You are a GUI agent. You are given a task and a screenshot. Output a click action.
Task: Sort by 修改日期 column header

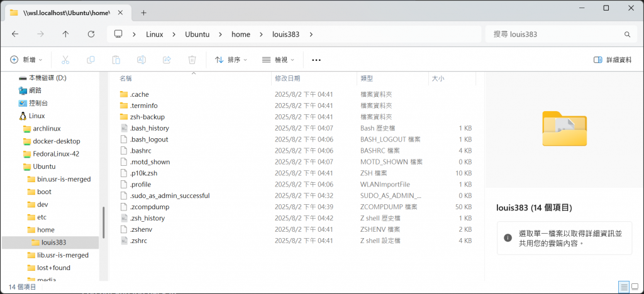(x=314, y=79)
